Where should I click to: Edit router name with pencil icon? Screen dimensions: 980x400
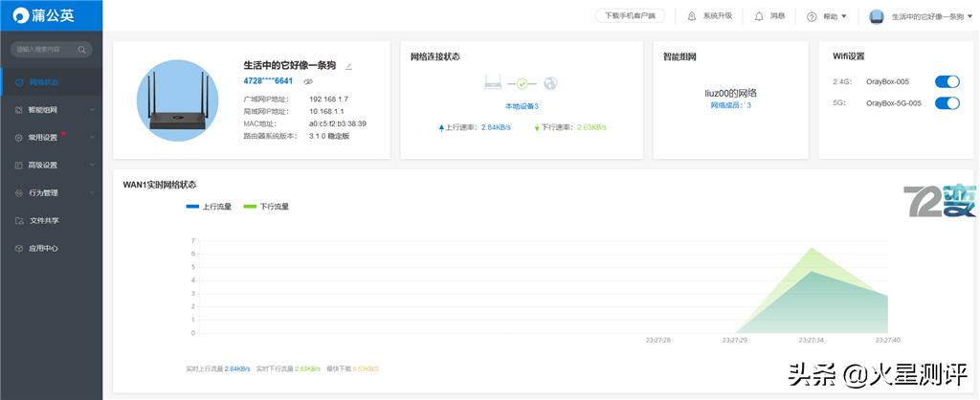point(348,66)
